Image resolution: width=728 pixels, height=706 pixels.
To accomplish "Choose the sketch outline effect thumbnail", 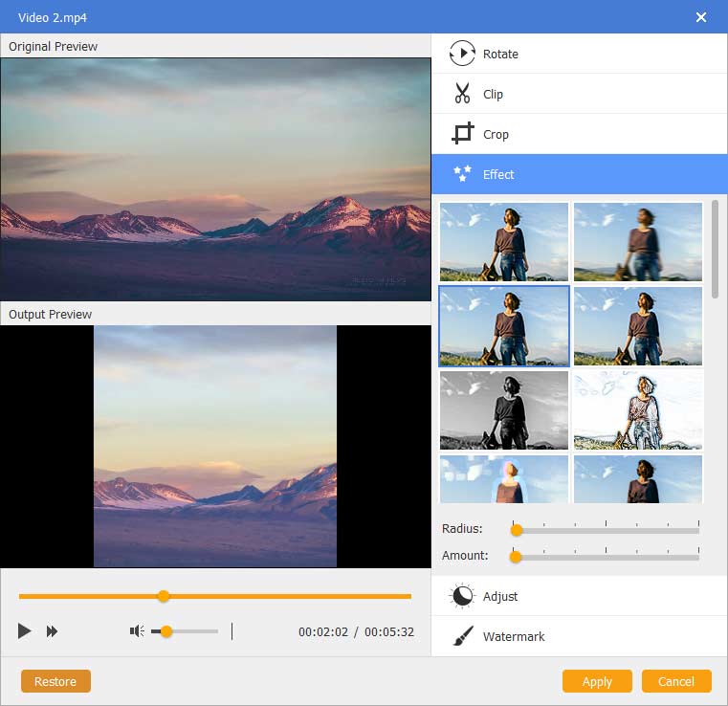I will click(x=638, y=410).
